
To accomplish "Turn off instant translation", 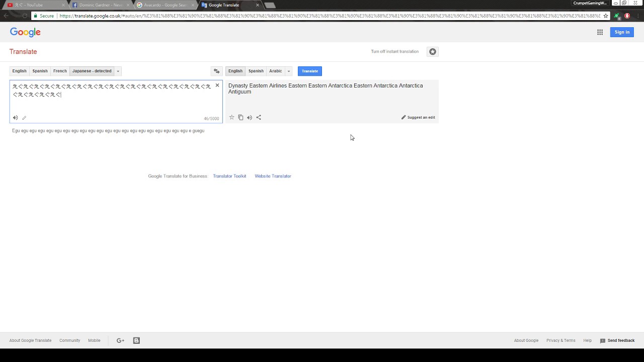I will coord(395,51).
